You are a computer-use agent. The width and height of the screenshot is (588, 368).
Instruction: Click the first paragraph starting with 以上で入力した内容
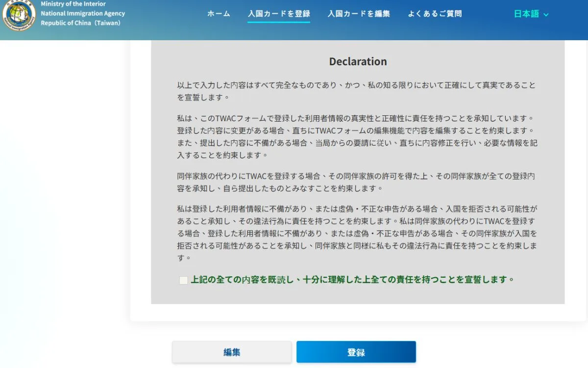tap(357, 91)
